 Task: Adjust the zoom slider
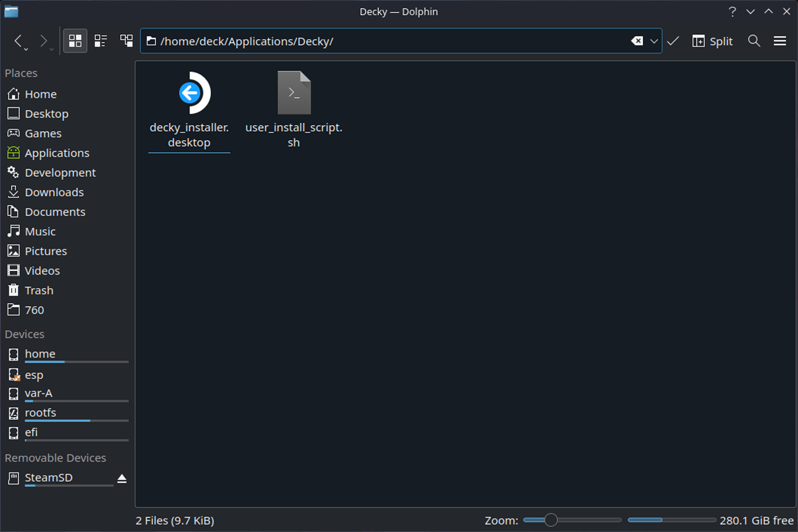click(551, 520)
